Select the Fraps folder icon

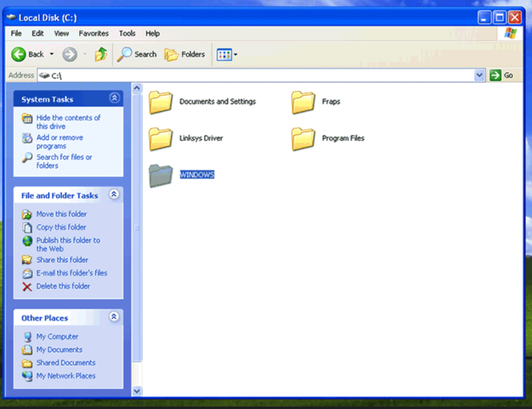click(303, 102)
